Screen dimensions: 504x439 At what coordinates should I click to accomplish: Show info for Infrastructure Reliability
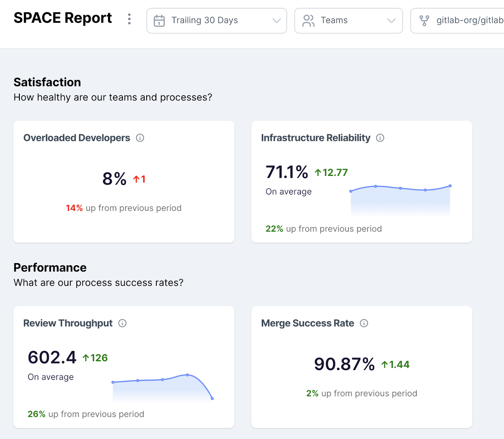point(380,138)
